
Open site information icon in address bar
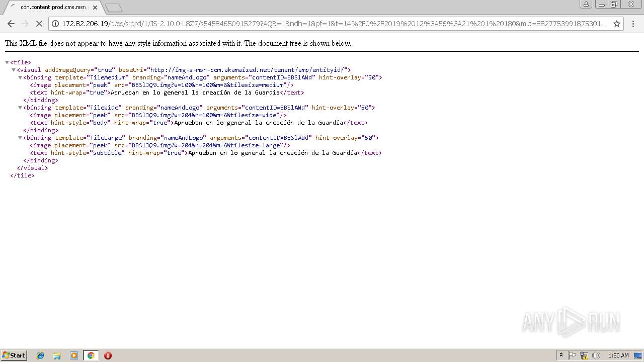[55, 24]
